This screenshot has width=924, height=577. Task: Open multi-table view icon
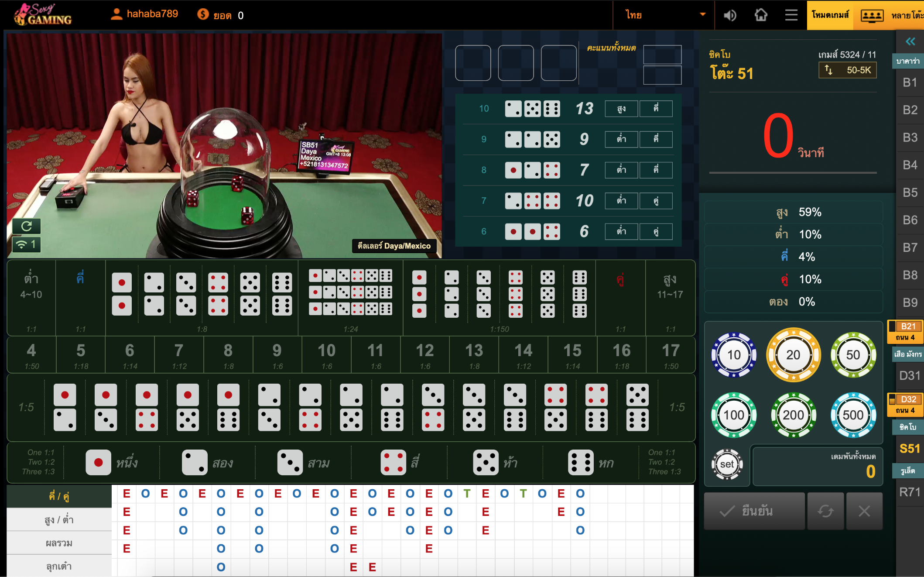tap(872, 16)
